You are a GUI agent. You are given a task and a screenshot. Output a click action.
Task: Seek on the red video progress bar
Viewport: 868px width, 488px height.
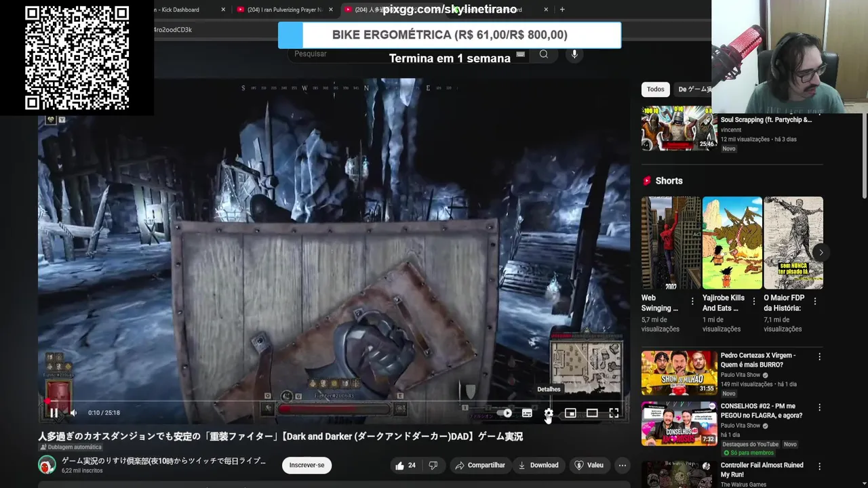(x=334, y=401)
